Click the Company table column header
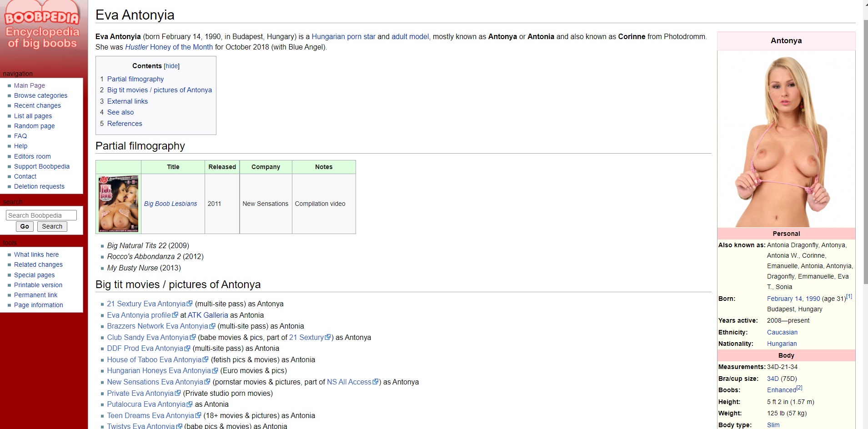868x429 pixels. tap(266, 167)
